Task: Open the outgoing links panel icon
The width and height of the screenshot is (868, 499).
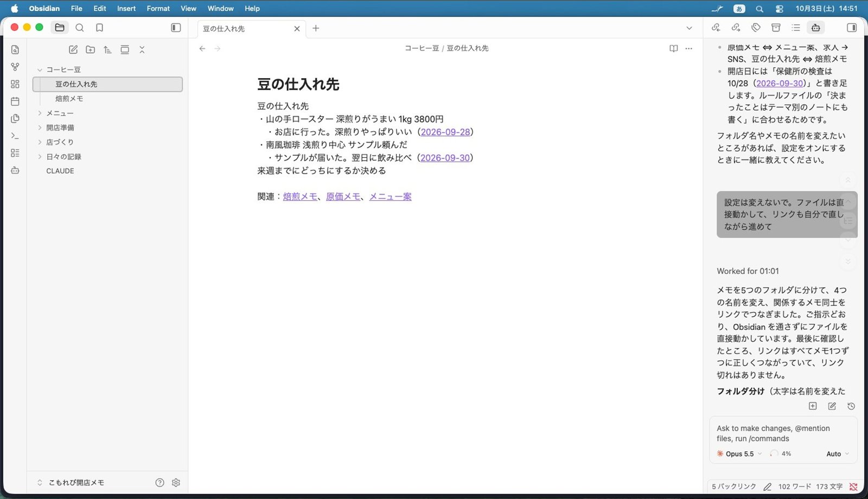Action: [736, 28]
